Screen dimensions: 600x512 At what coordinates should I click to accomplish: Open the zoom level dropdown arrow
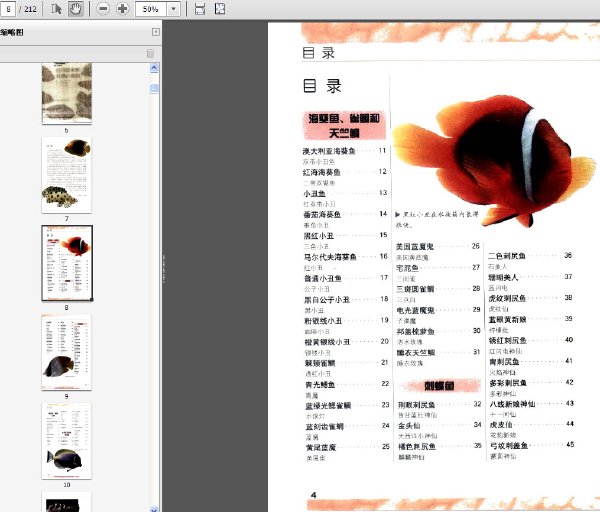coord(174,9)
